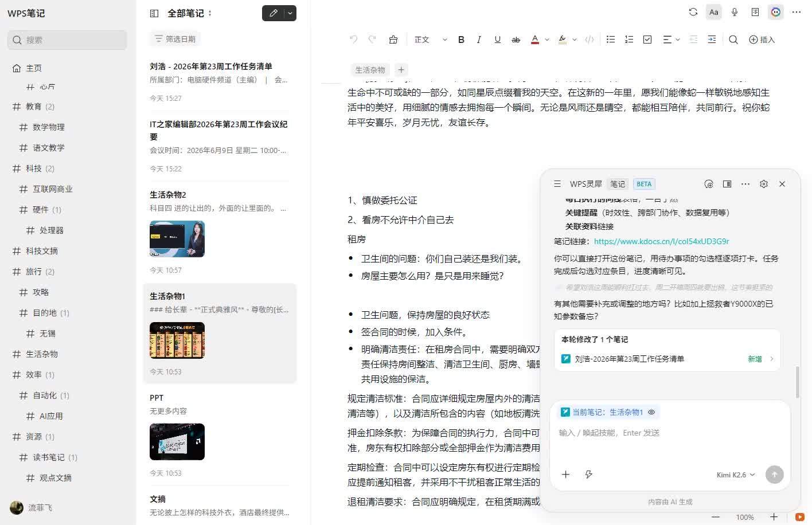Focus the 搜索 search field
This screenshot has width=812, height=525.
pos(67,40)
